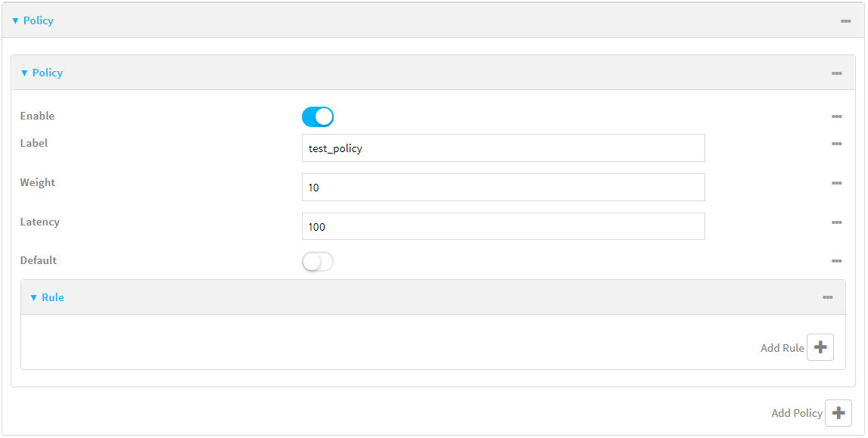Image resolution: width=868 pixels, height=438 pixels.
Task: Open the options menu for the Latency setting
Action: click(x=836, y=222)
